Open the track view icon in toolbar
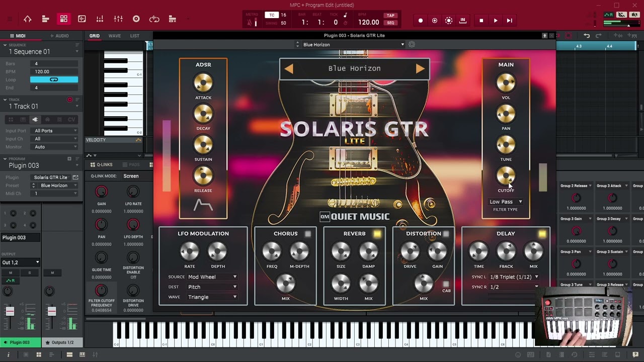 tap(45, 19)
